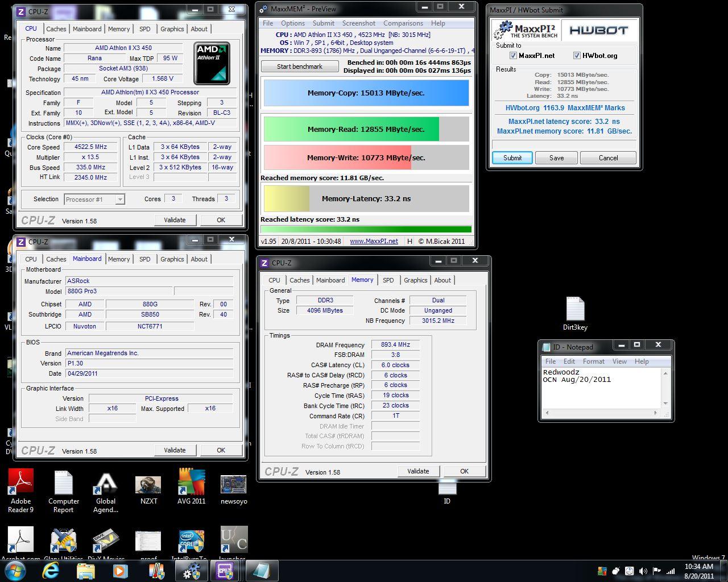The image size is (728, 582).
Task: Click the Memory-Copy result bar
Action: [x=366, y=93]
